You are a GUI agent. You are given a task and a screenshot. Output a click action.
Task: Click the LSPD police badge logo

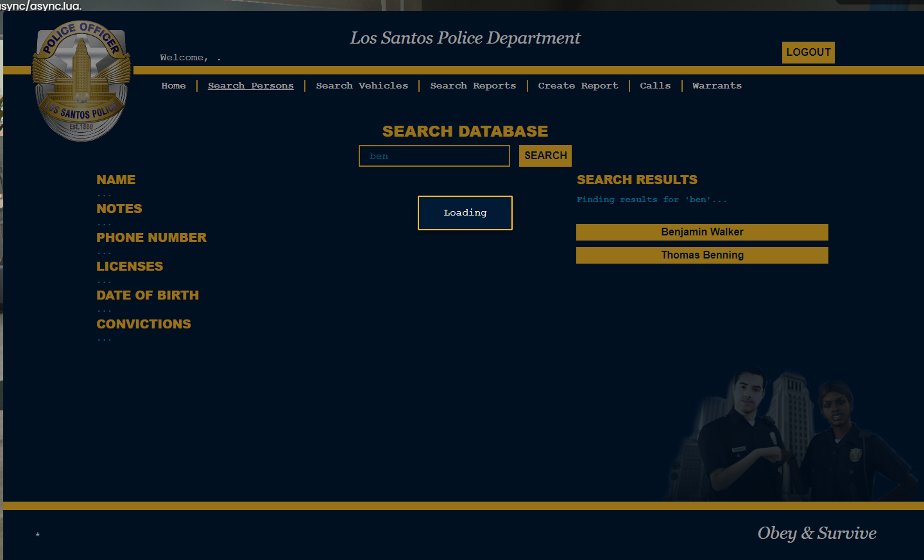81,81
